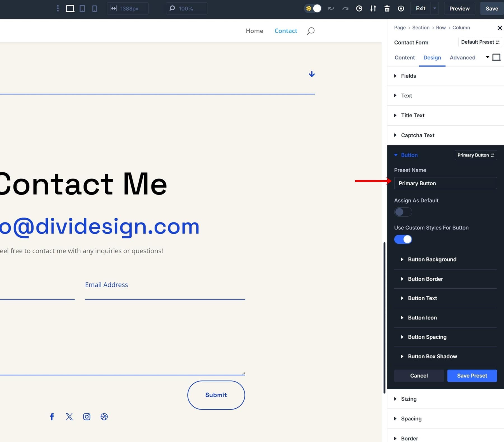The width and height of the screenshot is (504, 442).
Task: Click the Facebook social icon
Action: (x=52, y=417)
